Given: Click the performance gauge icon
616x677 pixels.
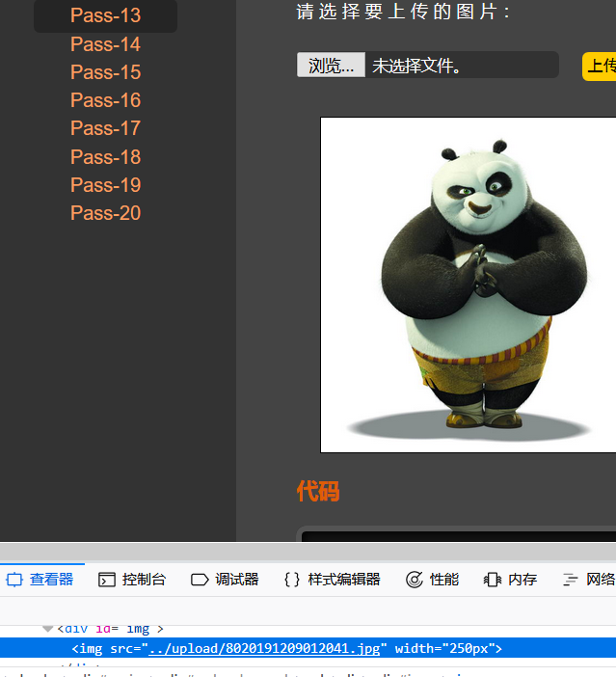Looking at the screenshot, I should (415, 580).
